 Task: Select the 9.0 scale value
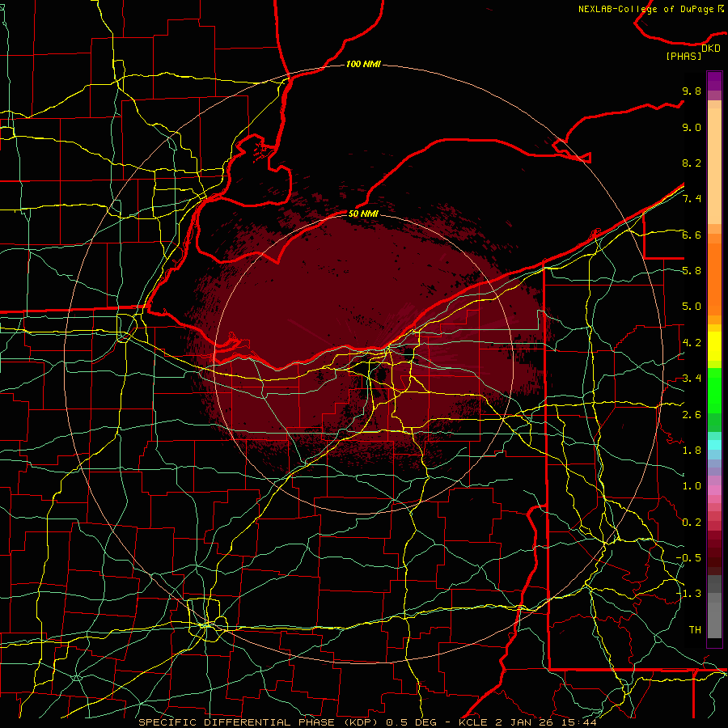[x=692, y=127]
